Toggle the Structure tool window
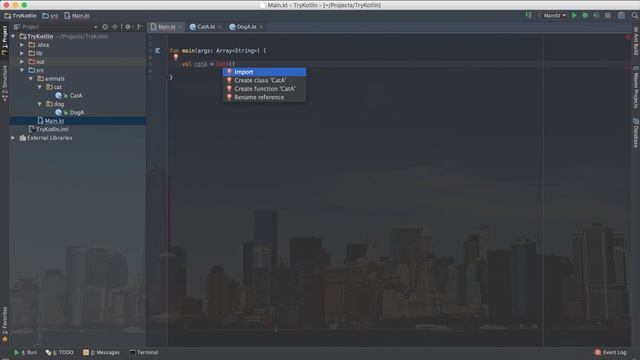Screen dimensions: 640x360 (x=4, y=84)
